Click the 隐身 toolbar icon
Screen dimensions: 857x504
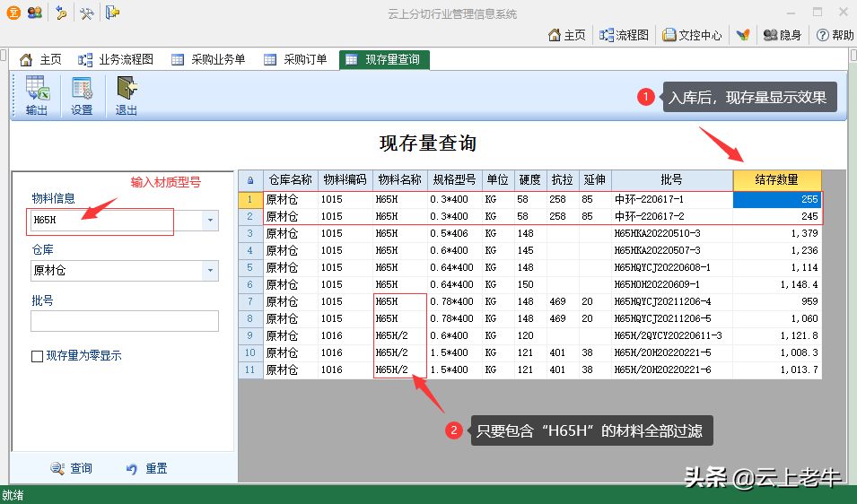783,35
